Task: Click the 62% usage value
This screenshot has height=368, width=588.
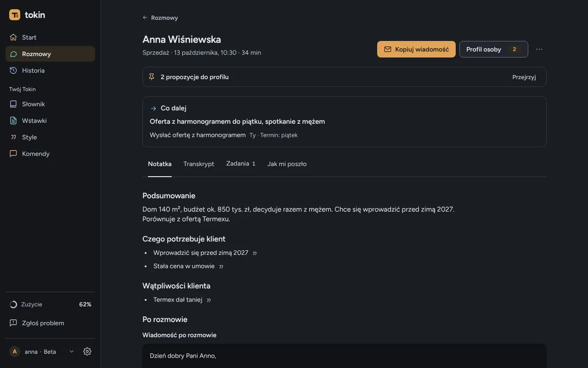Action: (x=85, y=304)
